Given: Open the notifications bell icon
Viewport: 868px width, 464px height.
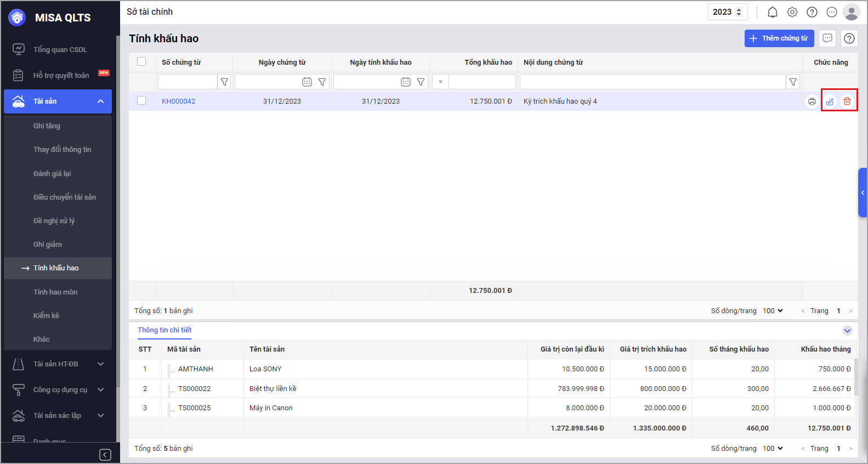Looking at the screenshot, I should [x=772, y=12].
